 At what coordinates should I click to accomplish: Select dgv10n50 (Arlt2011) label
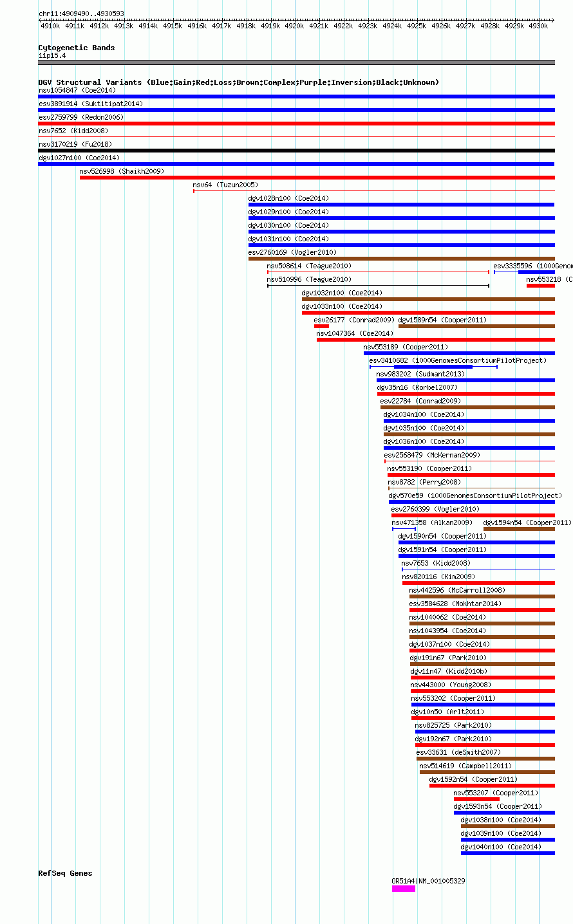[447, 712]
